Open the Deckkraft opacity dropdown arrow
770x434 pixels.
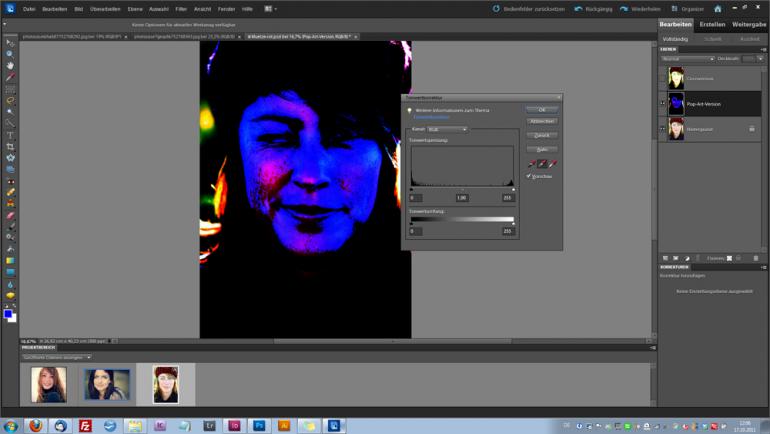(760, 59)
